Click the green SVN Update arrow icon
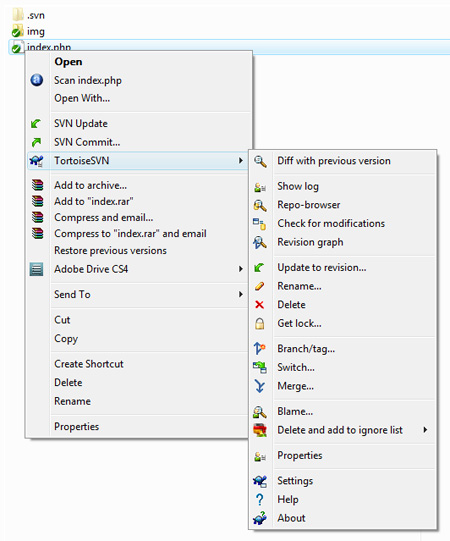 (36, 124)
